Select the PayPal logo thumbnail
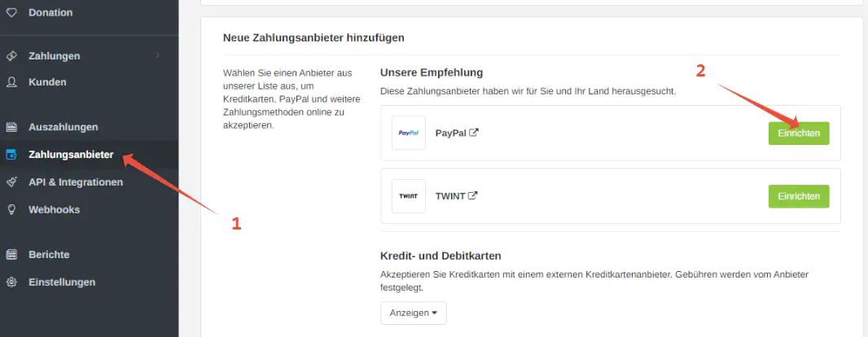Viewport: 868px width, 337px height. click(408, 133)
